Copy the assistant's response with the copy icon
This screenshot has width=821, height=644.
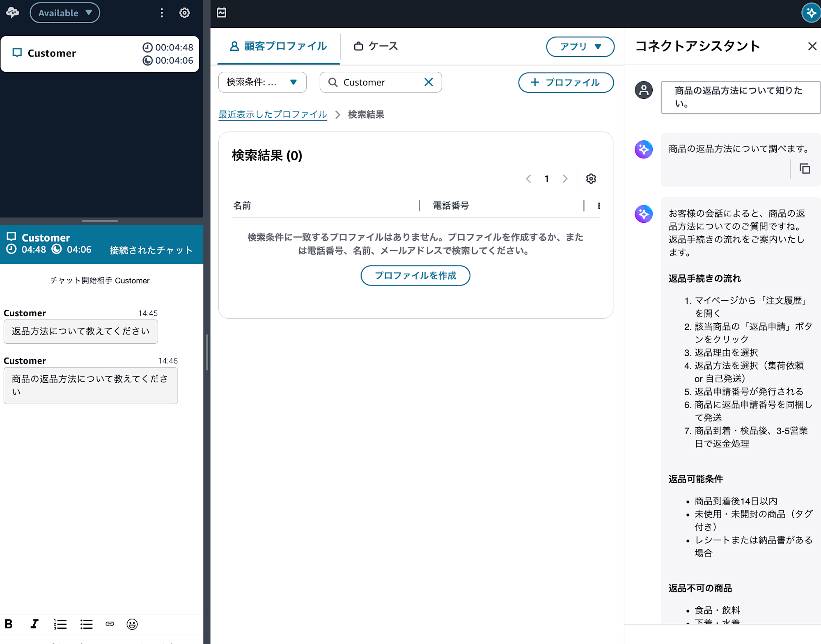point(804,169)
